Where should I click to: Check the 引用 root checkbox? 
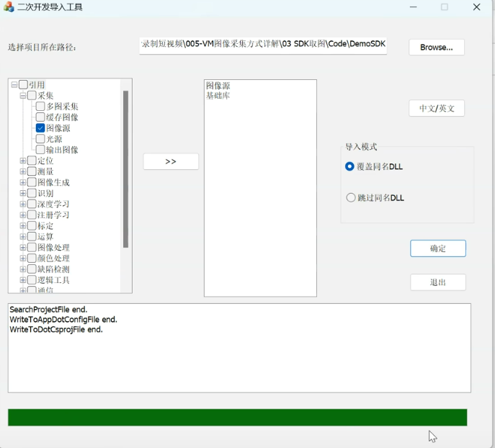tap(23, 84)
